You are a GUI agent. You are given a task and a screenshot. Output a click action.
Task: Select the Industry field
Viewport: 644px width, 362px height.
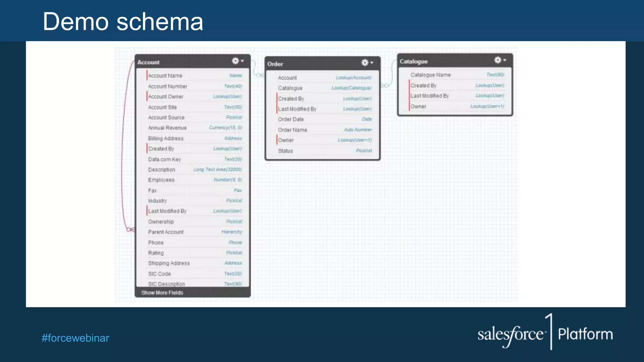194,201
